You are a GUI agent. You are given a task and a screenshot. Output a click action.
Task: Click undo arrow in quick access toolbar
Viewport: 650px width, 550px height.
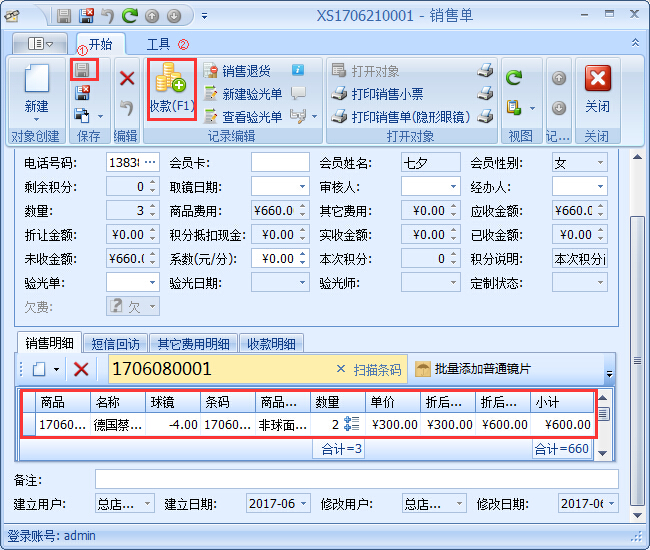pyautogui.click(x=108, y=16)
